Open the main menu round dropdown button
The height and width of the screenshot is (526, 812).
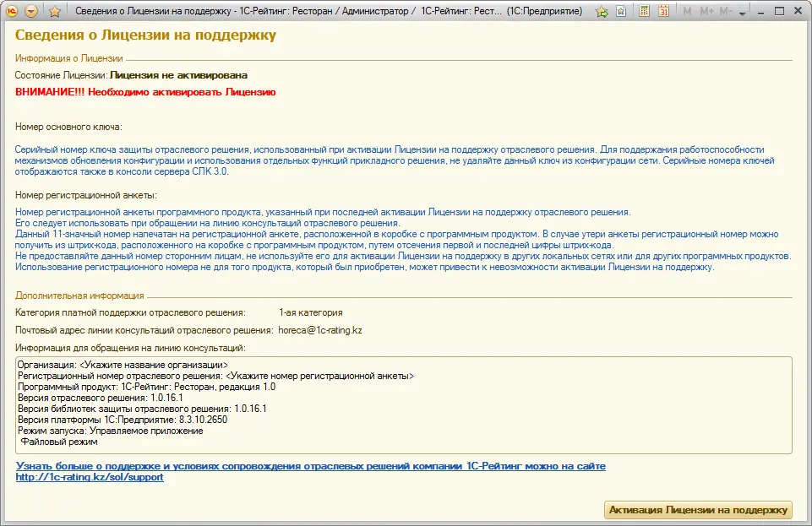(32, 12)
